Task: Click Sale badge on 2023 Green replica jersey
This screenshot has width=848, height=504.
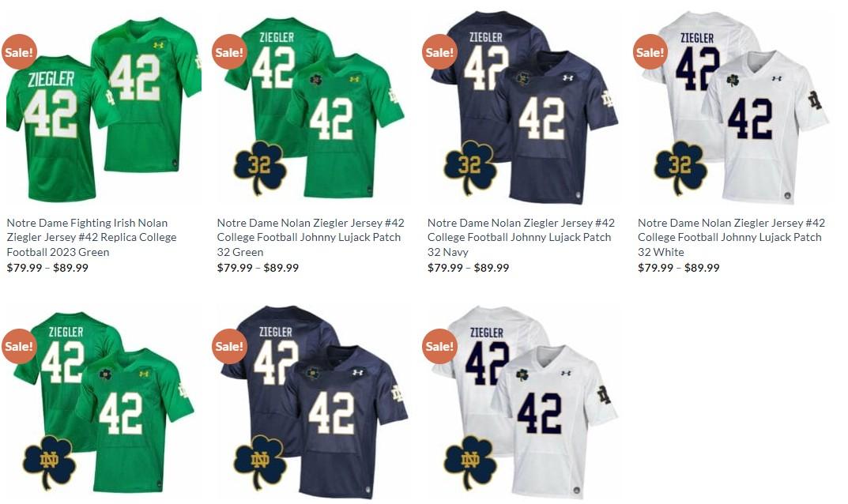Action: coord(19,52)
